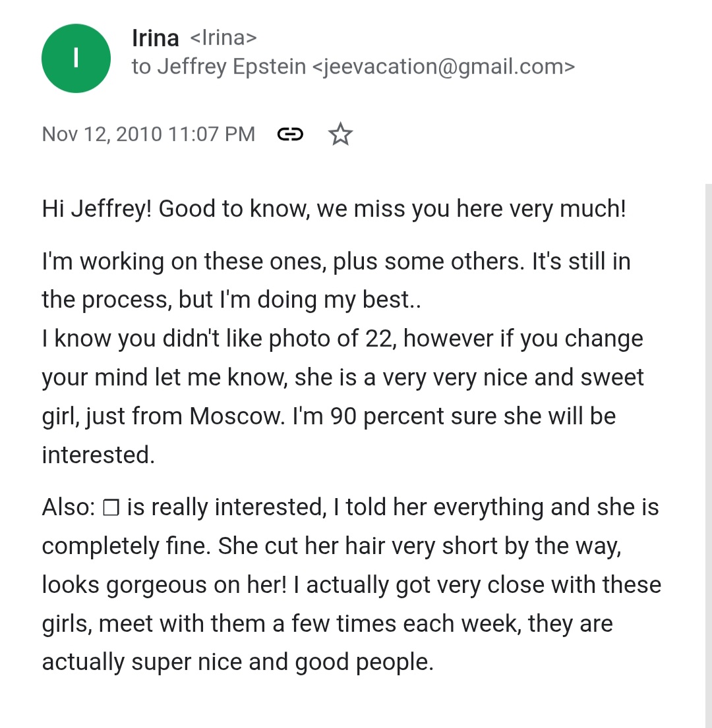Click the vertical scrollbar on the right edge

pos(708,455)
